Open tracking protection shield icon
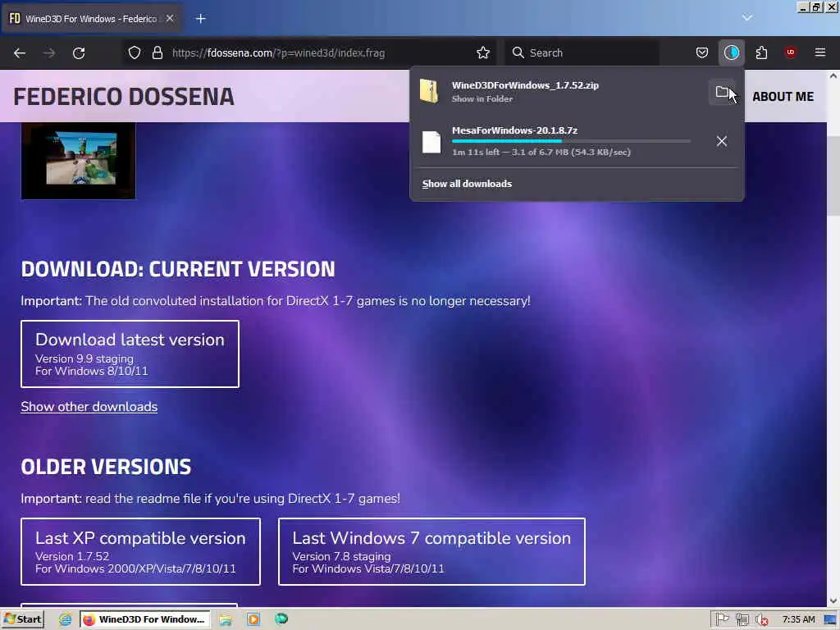This screenshot has height=630, width=840. click(135, 52)
